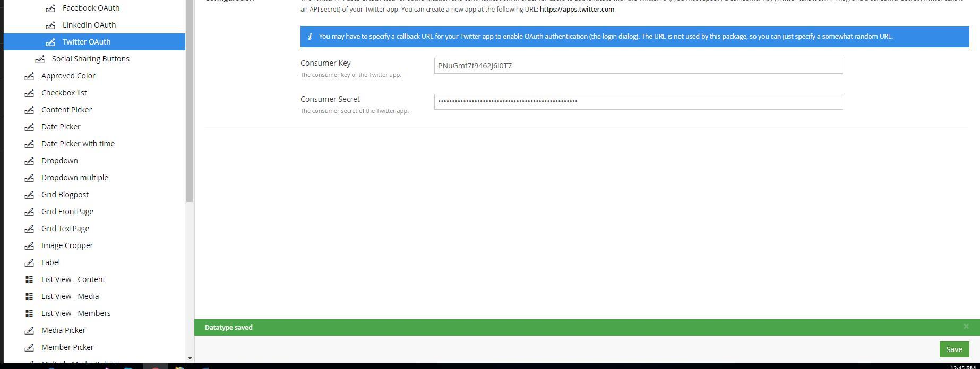Click the Checkbox list datatype icon

click(29, 93)
